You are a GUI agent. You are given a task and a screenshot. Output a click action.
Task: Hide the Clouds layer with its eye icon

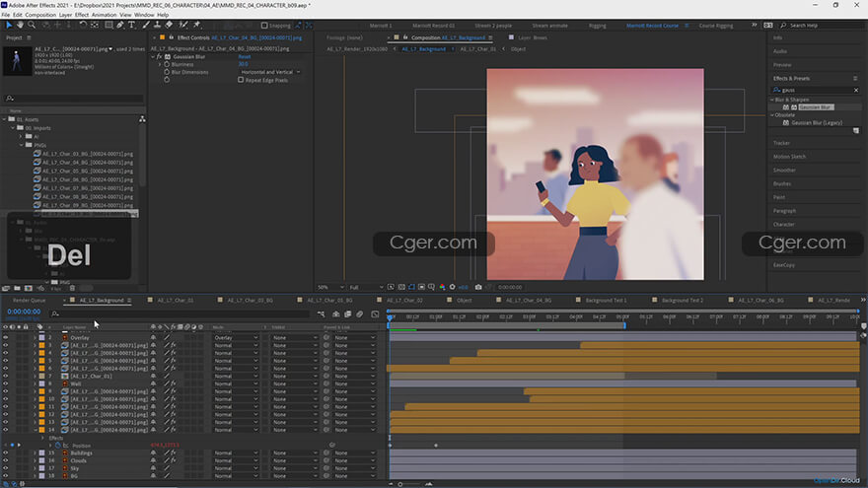6,460
